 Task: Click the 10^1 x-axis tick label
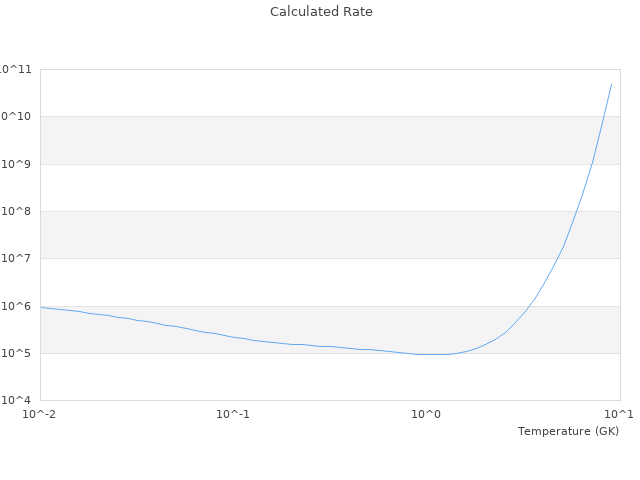pos(620,414)
